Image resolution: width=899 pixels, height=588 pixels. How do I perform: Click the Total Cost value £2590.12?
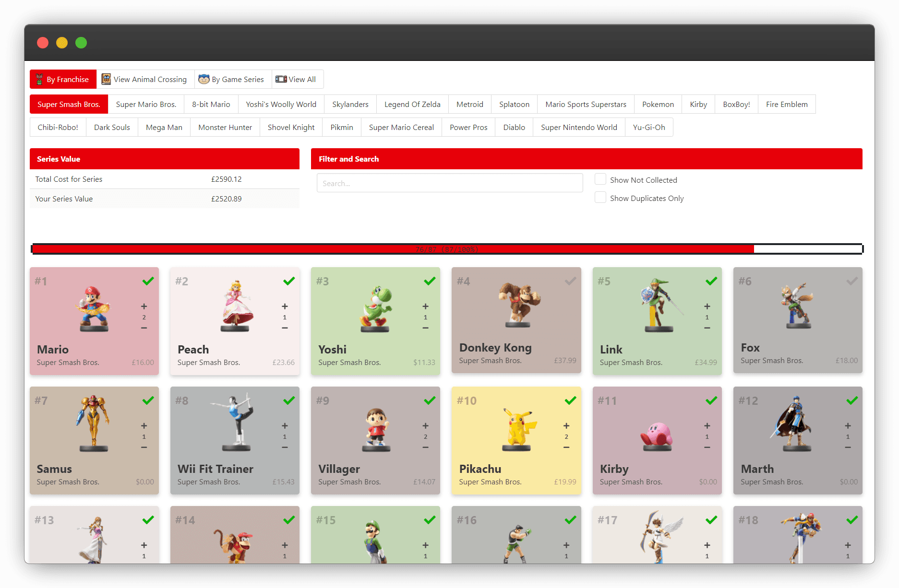[227, 179]
